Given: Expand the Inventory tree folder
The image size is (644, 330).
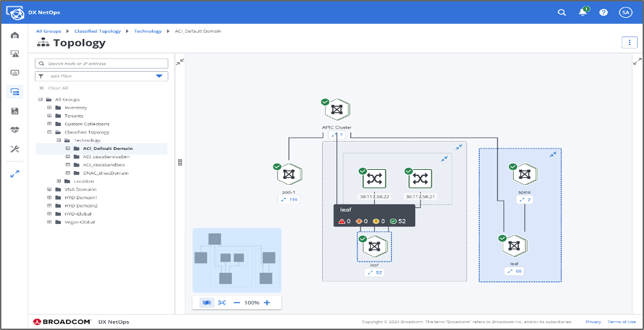Looking at the screenshot, I should pos(49,107).
